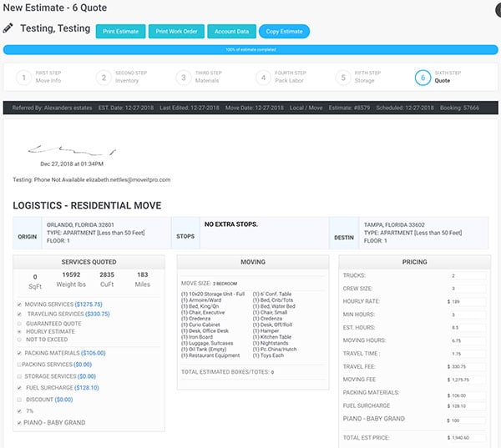The height and width of the screenshot is (448, 501).
Task: Click the number 6 circle for Quote
Action: click(x=423, y=78)
